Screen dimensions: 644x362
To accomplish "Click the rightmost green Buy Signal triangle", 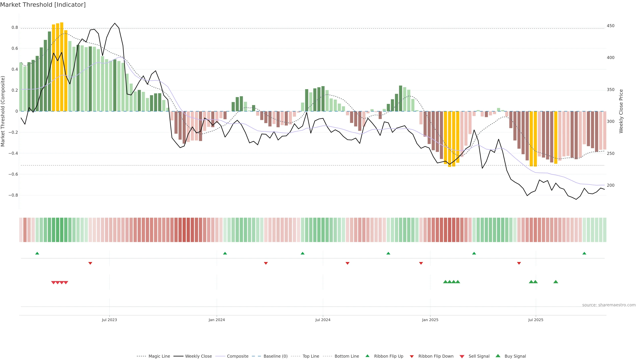I will (x=556, y=282).
